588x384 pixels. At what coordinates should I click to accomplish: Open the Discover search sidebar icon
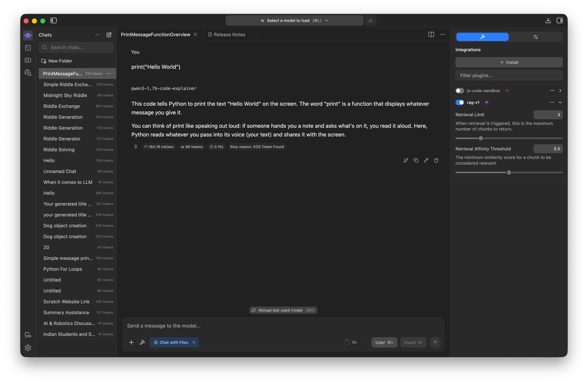tap(28, 73)
